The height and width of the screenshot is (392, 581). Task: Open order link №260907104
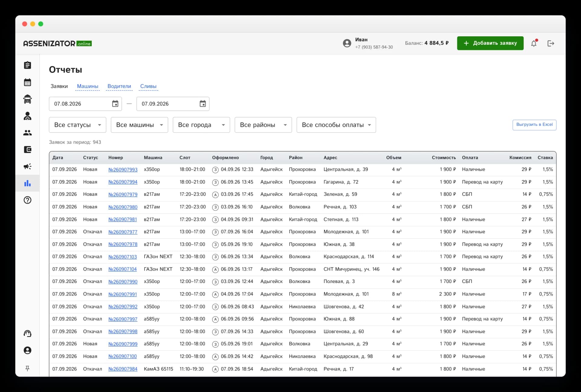pyautogui.click(x=123, y=269)
